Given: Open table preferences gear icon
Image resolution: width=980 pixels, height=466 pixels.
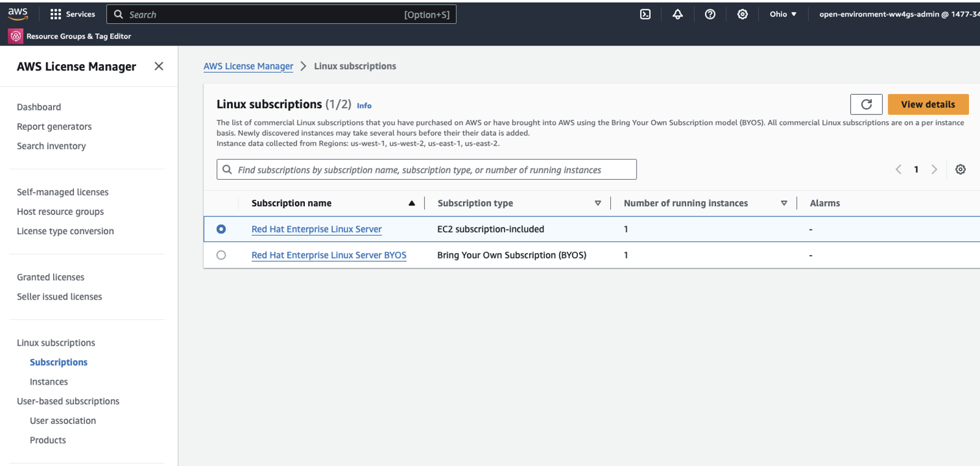Looking at the screenshot, I should 960,169.
